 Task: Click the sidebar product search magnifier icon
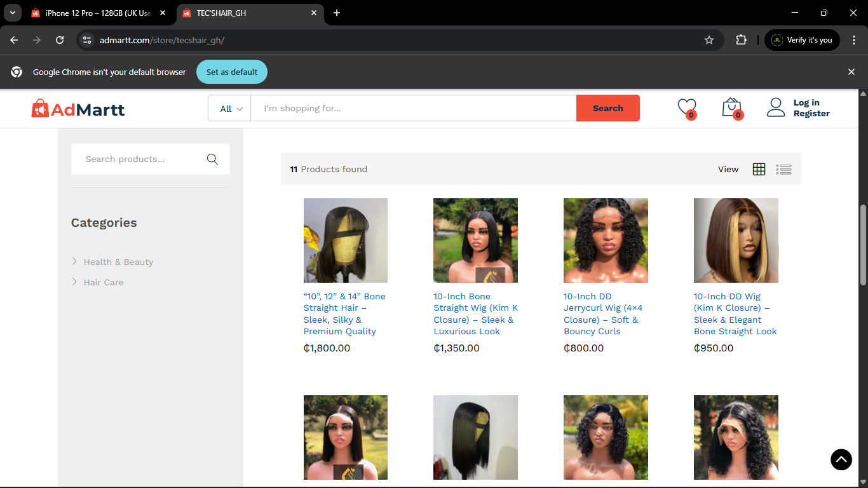coord(212,159)
